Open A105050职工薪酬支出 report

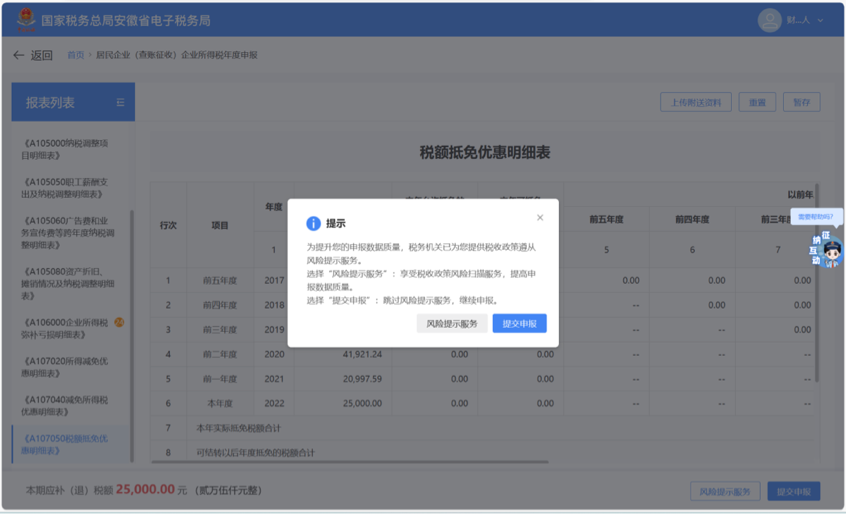point(67,188)
